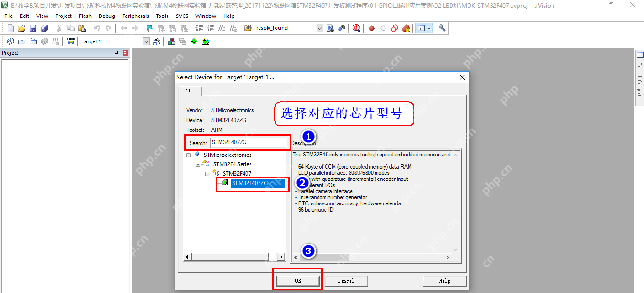Open Configuration wrench icon

click(x=442, y=28)
